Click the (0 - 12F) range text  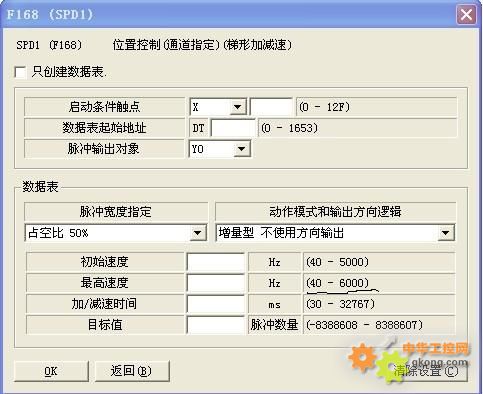tap(324, 107)
